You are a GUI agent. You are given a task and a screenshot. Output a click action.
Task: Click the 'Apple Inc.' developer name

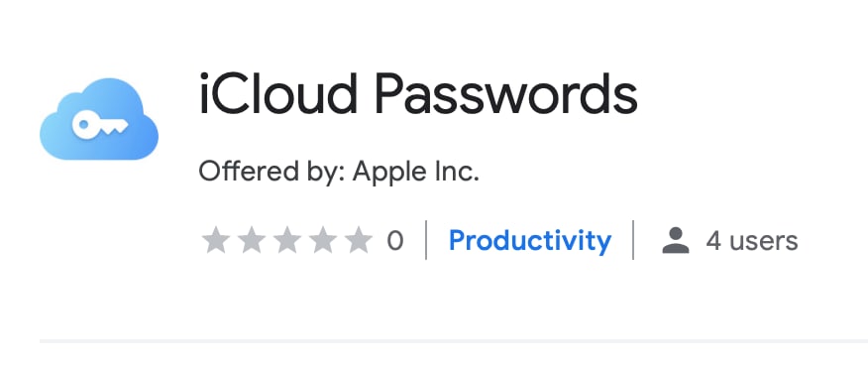416,172
